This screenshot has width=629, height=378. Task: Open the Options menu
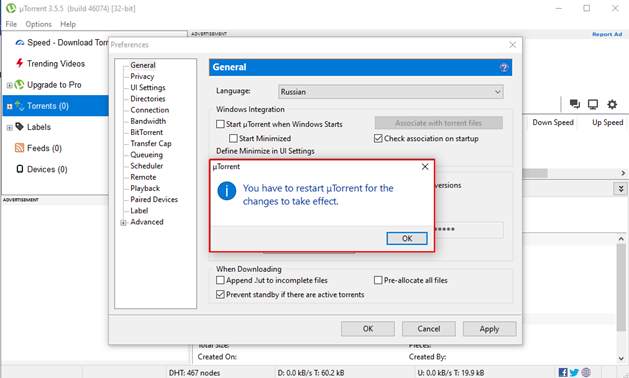point(39,24)
